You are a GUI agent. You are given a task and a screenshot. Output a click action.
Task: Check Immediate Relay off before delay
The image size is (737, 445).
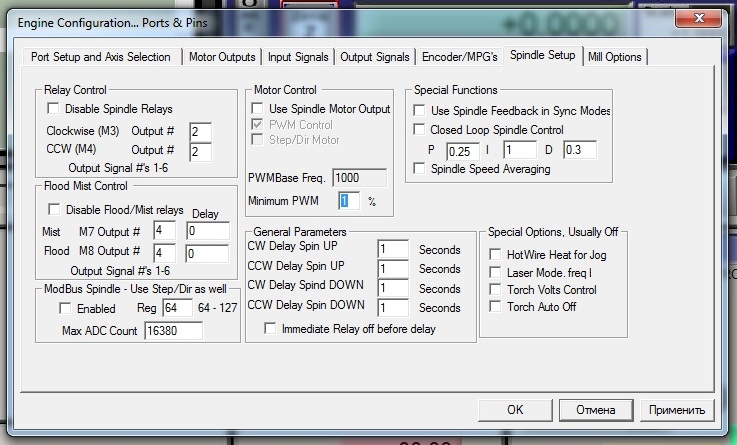[270, 328]
